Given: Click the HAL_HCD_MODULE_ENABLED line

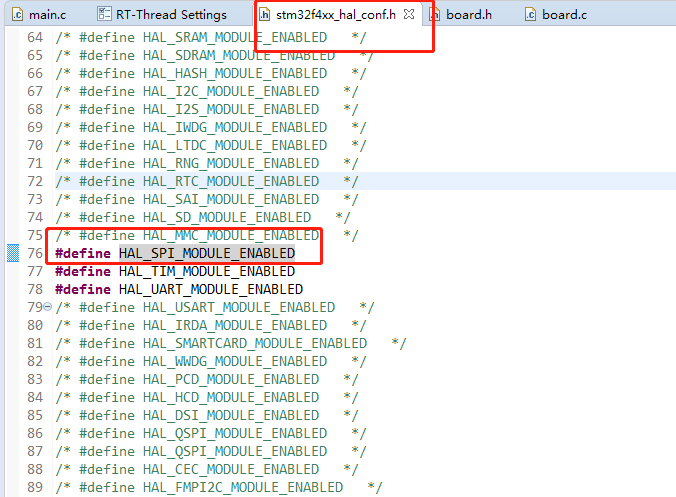Looking at the screenshot, I should click(207, 397).
